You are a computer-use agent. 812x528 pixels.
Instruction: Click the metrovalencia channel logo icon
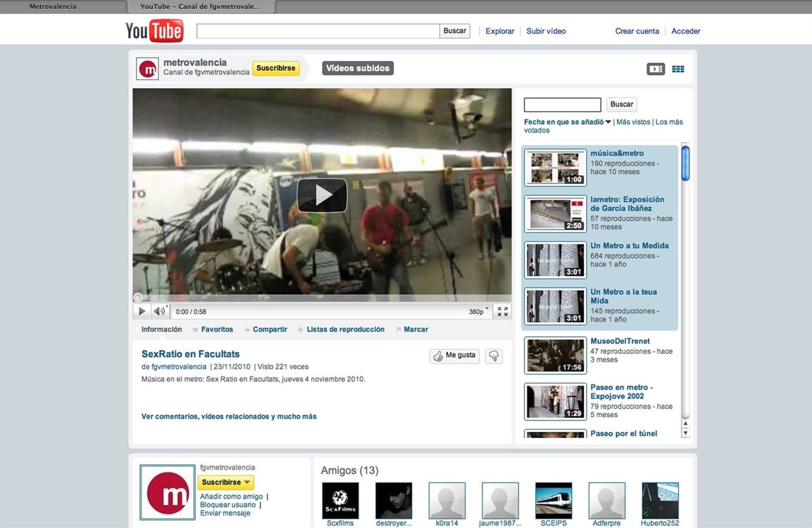[148, 69]
